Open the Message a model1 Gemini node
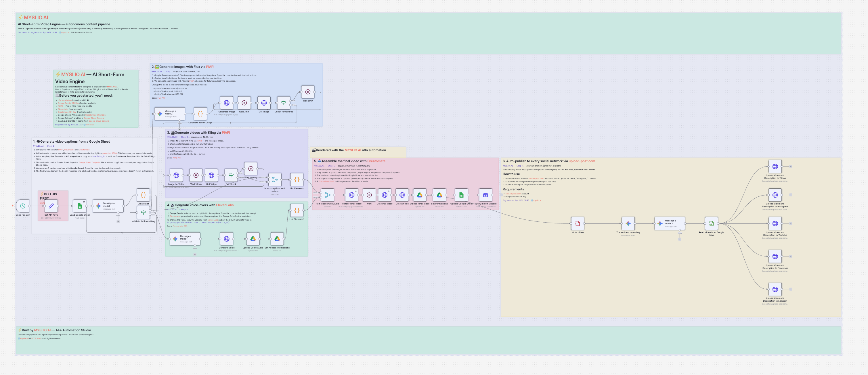The height and width of the screenshot is (375, 868). [185, 239]
